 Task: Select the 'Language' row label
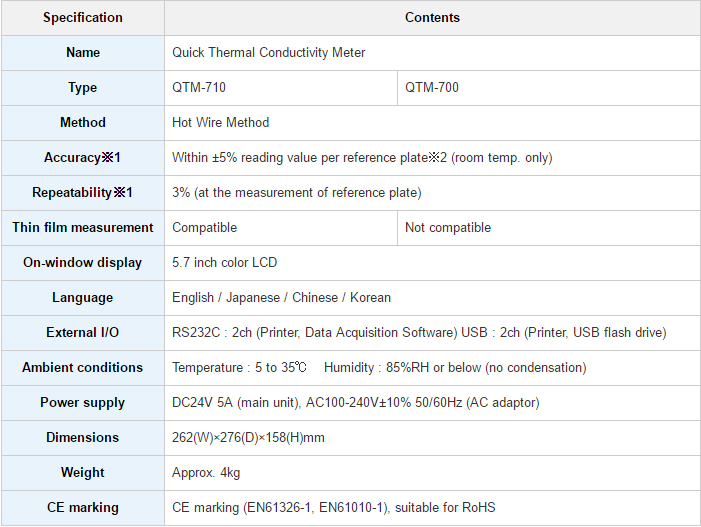pyautogui.click(x=83, y=298)
